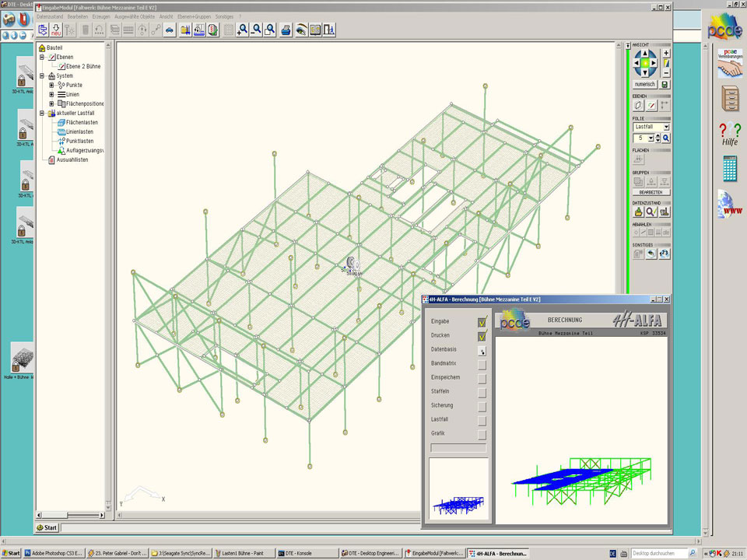Click the blue structure preview thumbnail

(459, 490)
